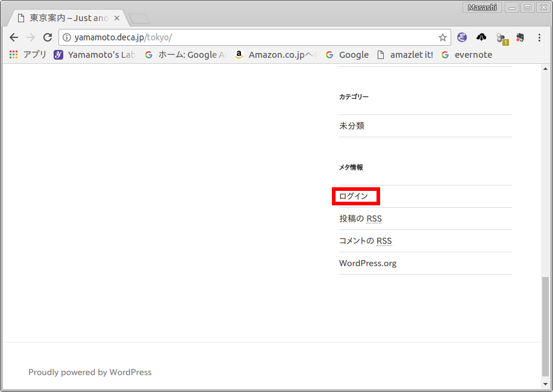This screenshot has width=553, height=392.
Task: Open the Amazon.co.jp bookmark
Action: pos(275,55)
